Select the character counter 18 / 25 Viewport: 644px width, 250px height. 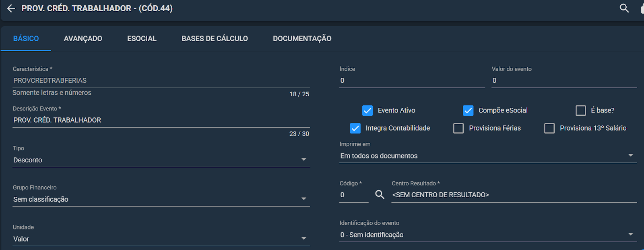pyautogui.click(x=299, y=94)
